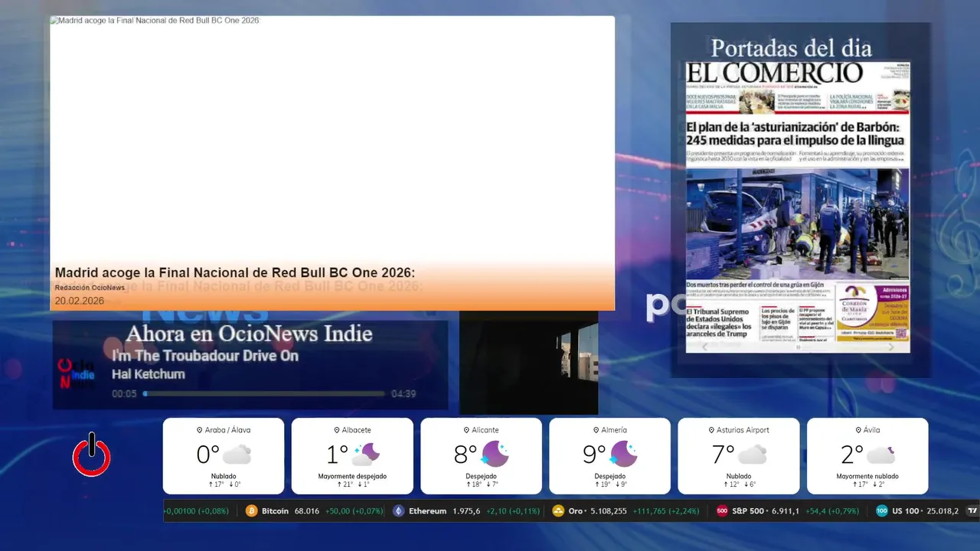Click total duration '04:39' in player
Screen dimensions: 980x551
(403, 394)
